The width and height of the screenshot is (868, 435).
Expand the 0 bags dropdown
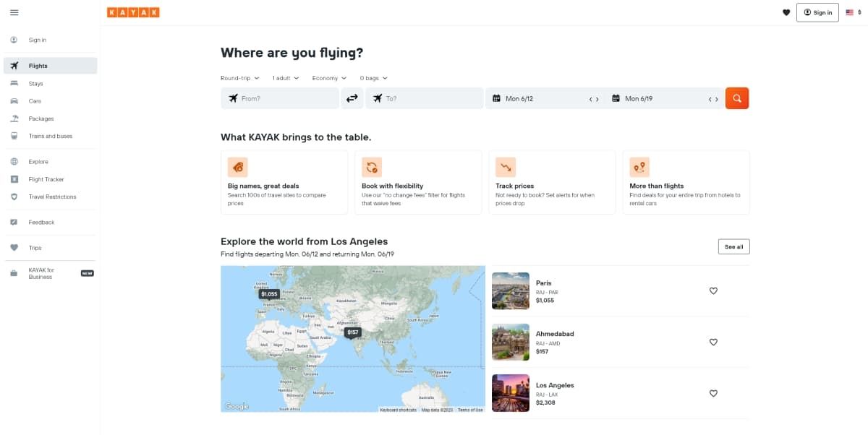point(373,78)
